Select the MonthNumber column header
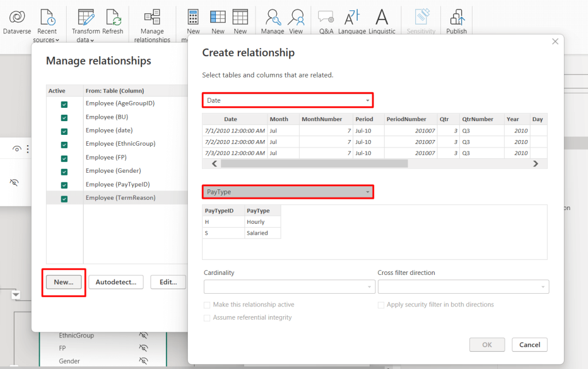The image size is (588, 369). 322,119
